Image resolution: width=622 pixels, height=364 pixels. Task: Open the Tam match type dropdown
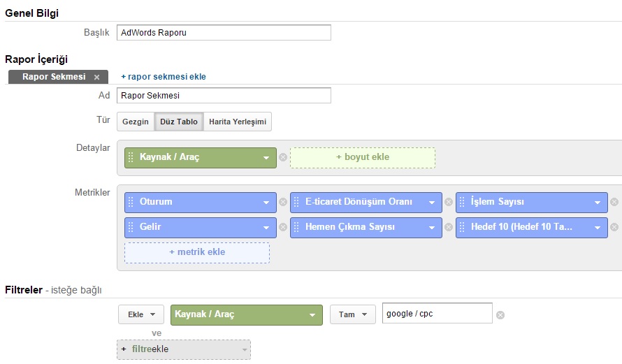352,315
